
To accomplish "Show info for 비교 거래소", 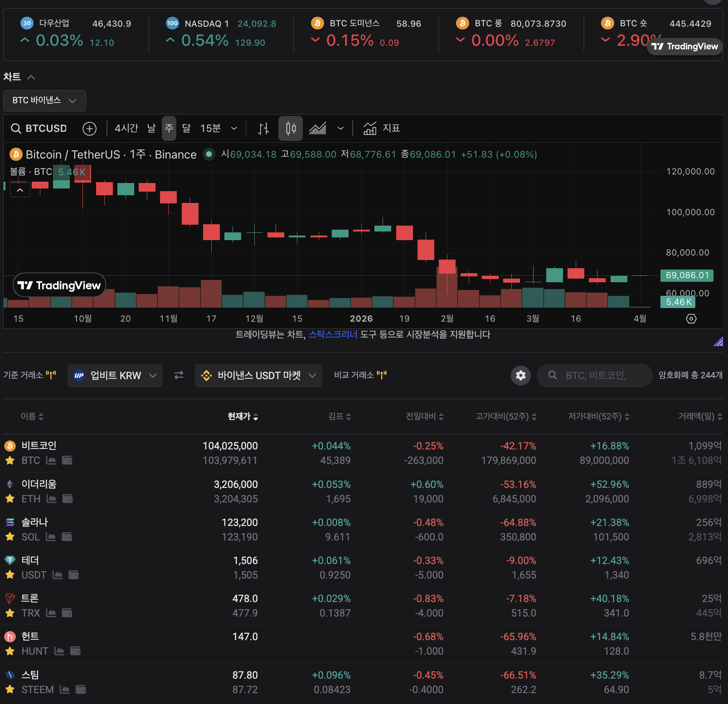I will [382, 375].
